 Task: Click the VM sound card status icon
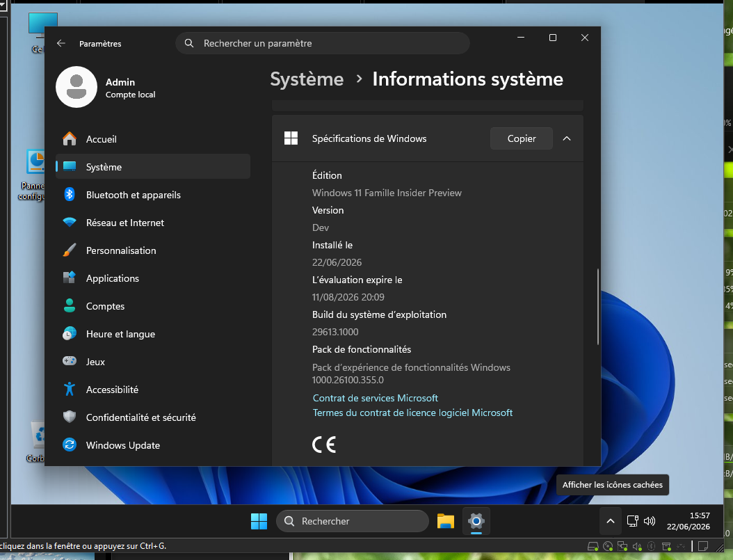[x=637, y=546]
